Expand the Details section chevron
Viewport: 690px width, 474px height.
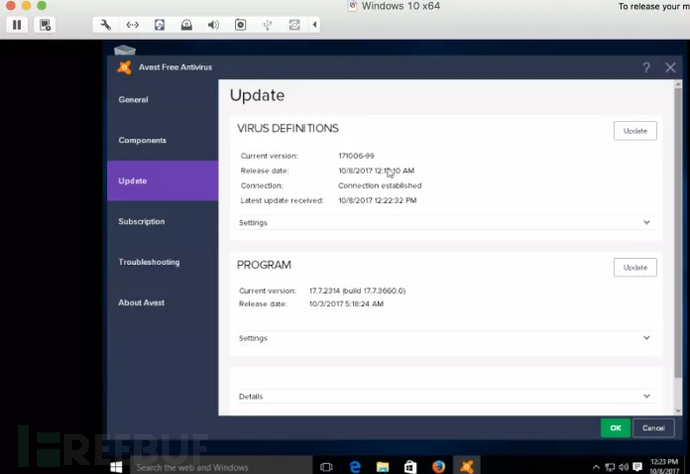tap(646, 396)
